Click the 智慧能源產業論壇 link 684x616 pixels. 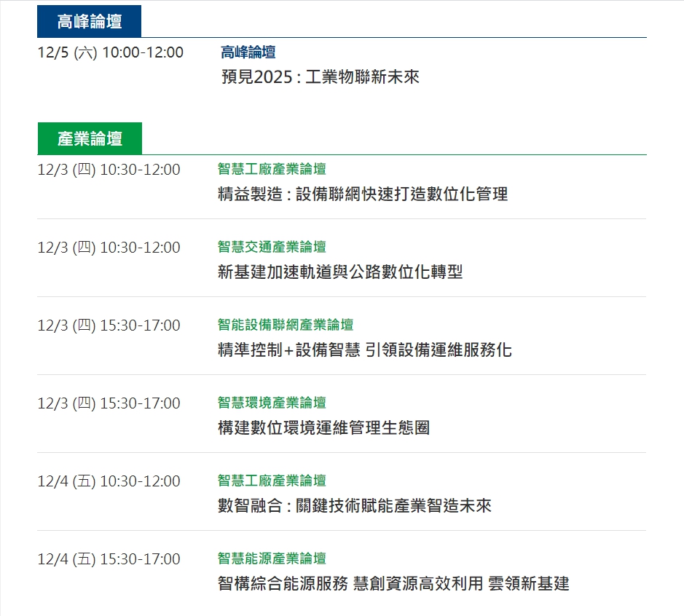tap(272, 558)
